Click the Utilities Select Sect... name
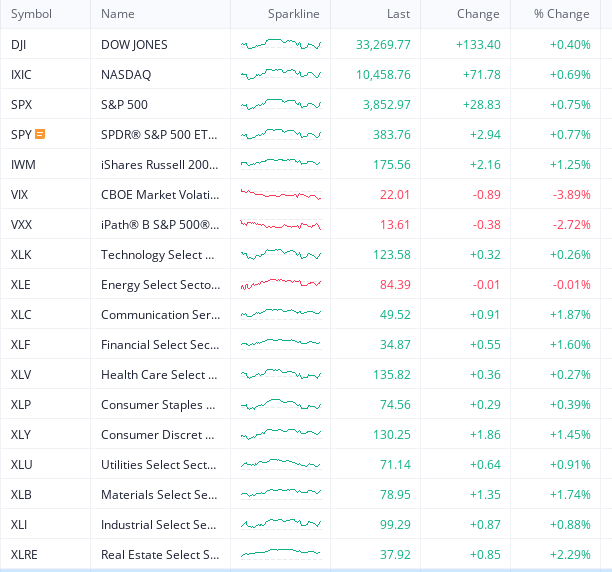The image size is (612, 572). [158, 465]
